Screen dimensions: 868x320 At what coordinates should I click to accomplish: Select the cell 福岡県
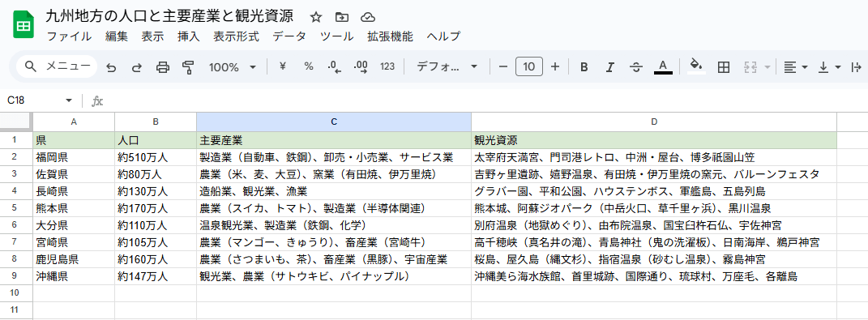click(x=74, y=157)
